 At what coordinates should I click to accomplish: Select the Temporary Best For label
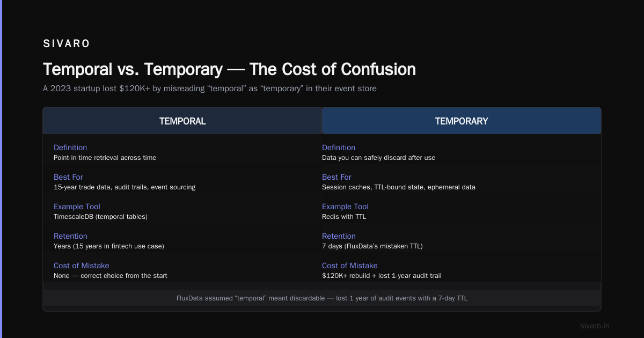coord(336,177)
